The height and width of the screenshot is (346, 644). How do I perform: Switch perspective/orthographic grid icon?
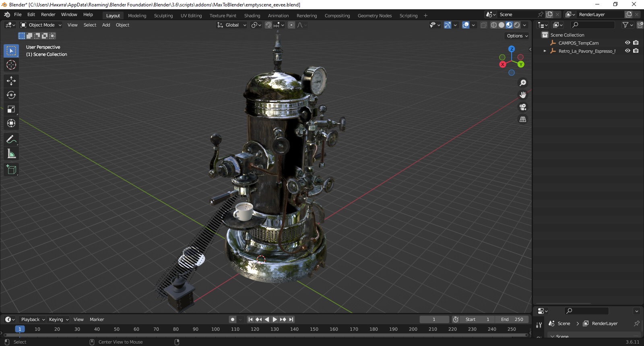point(523,119)
